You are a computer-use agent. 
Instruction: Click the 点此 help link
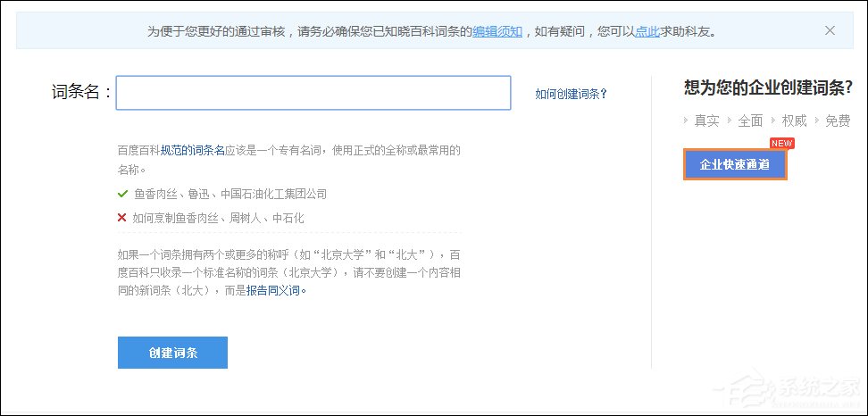click(647, 31)
